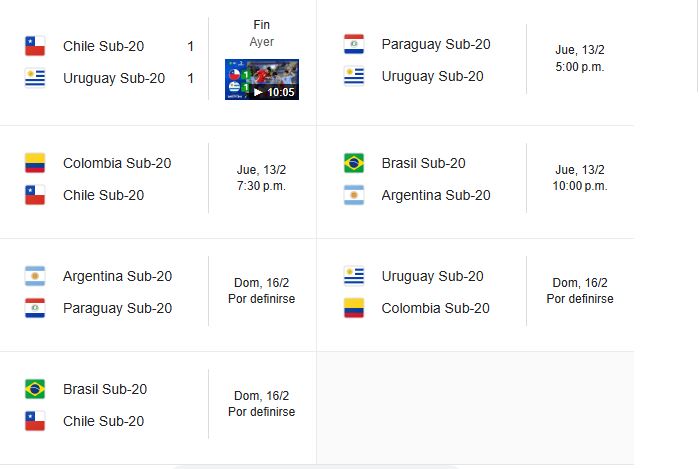Select Uruguay Sub-20 in match against Colombia
This screenshot has width=699, height=469.
click(432, 276)
